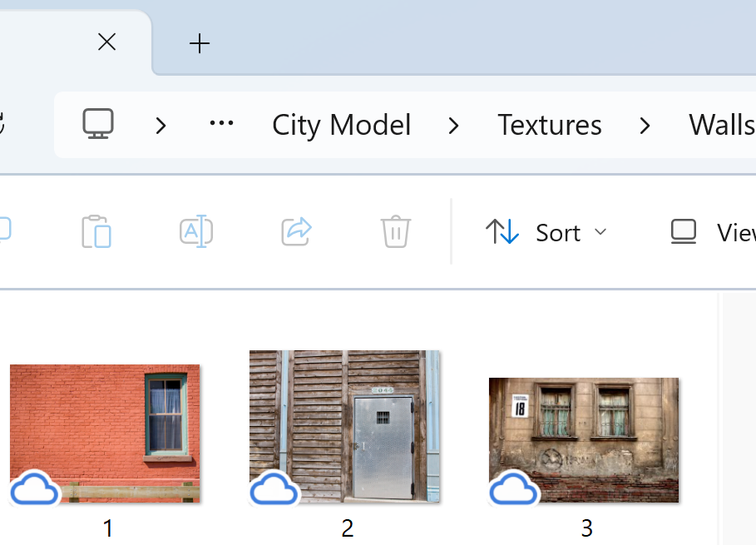The image size is (756, 545).
Task: Go to City Model folder in breadcrumb
Action: (341, 125)
